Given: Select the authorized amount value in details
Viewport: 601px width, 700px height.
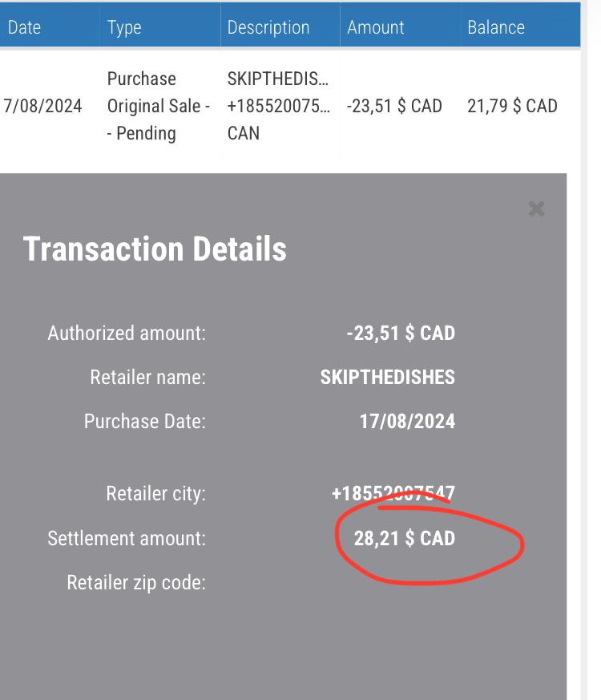Looking at the screenshot, I should tap(401, 333).
